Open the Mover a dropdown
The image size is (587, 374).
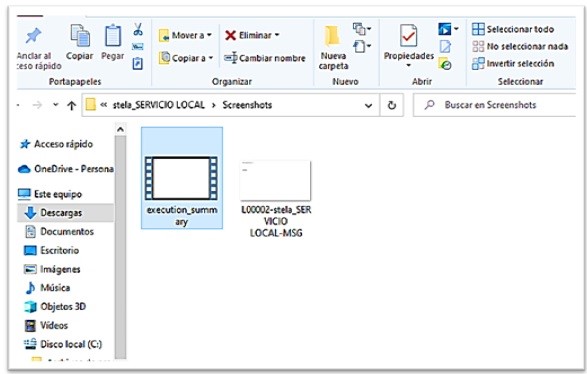point(185,36)
